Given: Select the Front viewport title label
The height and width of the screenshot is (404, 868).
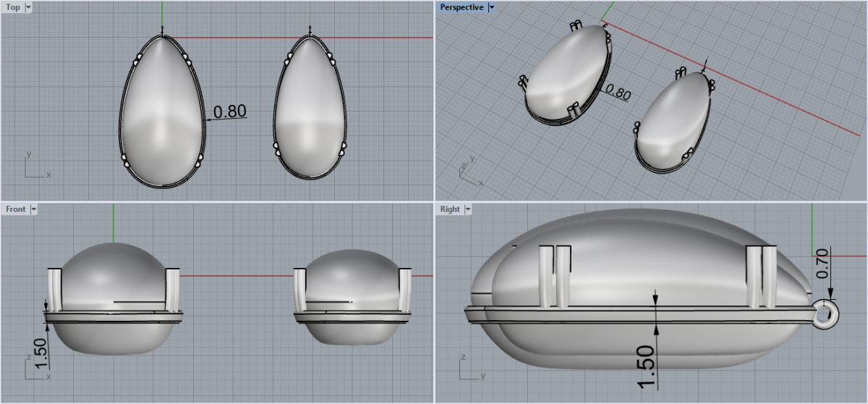Looking at the screenshot, I should pos(15,209).
